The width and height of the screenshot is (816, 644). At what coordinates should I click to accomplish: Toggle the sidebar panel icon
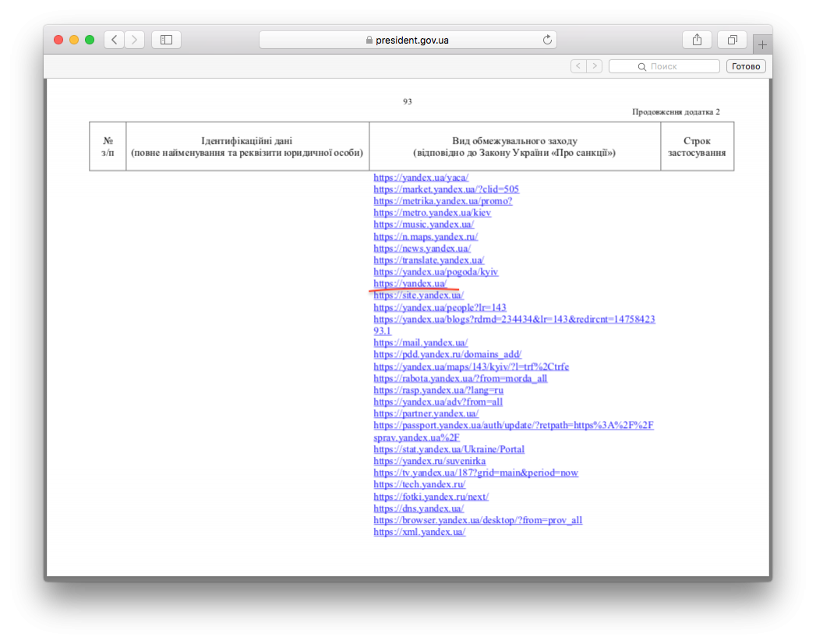(166, 40)
